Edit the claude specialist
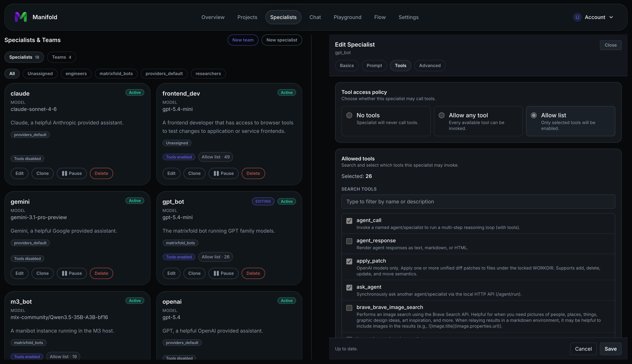 20,173
